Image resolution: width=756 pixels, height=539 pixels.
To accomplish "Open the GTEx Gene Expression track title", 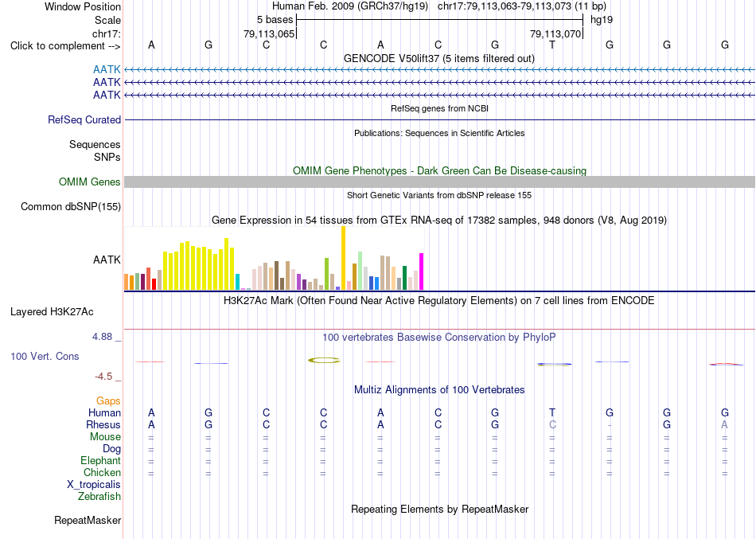I will point(439,220).
